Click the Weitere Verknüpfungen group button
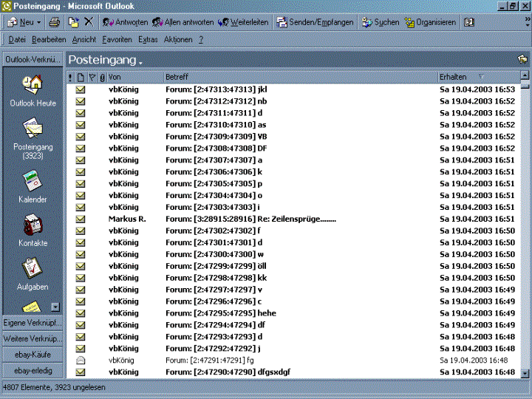The image size is (532, 399). click(x=33, y=338)
